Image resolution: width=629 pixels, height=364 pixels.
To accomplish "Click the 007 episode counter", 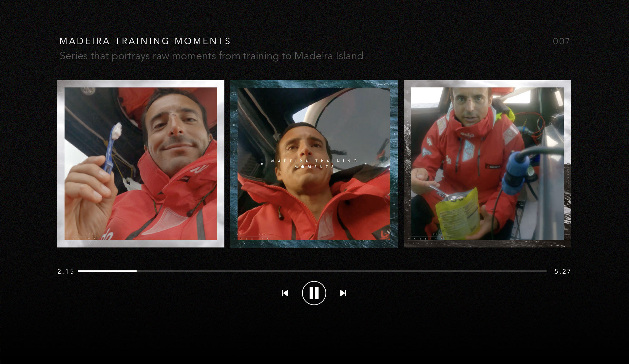I will (x=561, y=41).
